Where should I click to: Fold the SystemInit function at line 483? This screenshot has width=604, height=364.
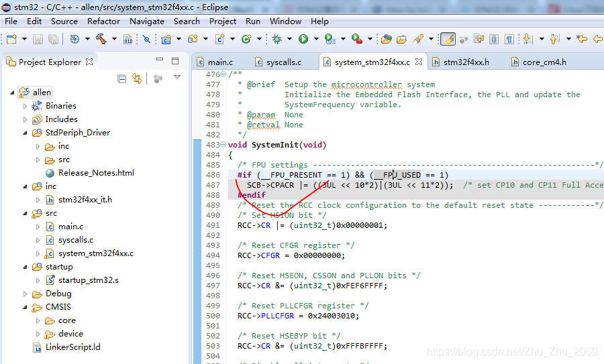223,145
